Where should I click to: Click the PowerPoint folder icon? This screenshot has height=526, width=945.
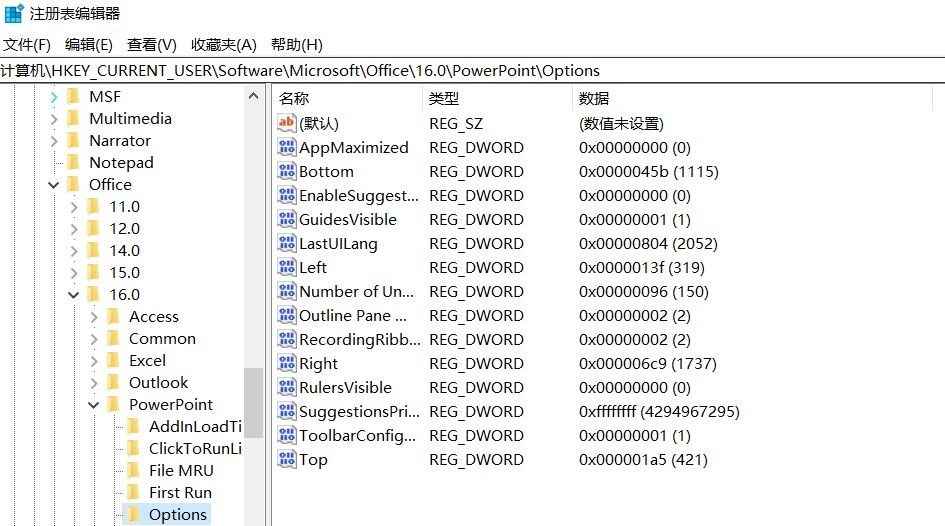point(113,404)
